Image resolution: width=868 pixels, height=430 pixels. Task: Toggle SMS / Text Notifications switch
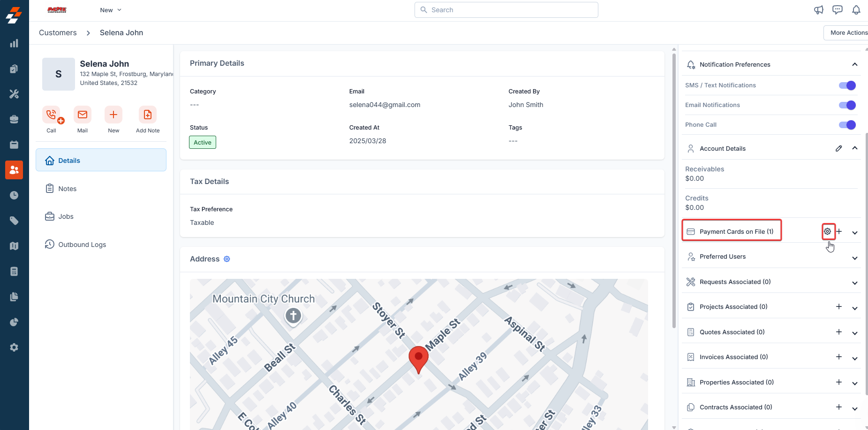(x=847, y=85)
